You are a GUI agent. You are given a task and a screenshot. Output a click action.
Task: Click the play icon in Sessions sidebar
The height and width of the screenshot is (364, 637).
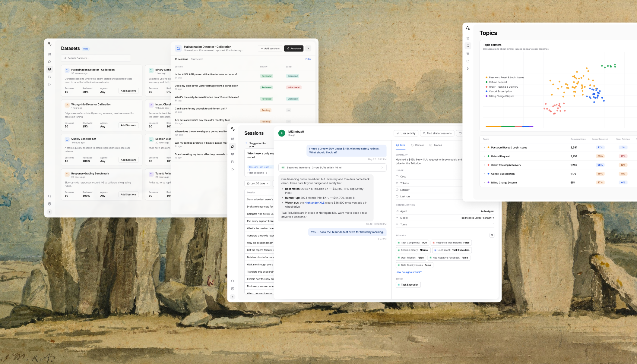[233, 169]
